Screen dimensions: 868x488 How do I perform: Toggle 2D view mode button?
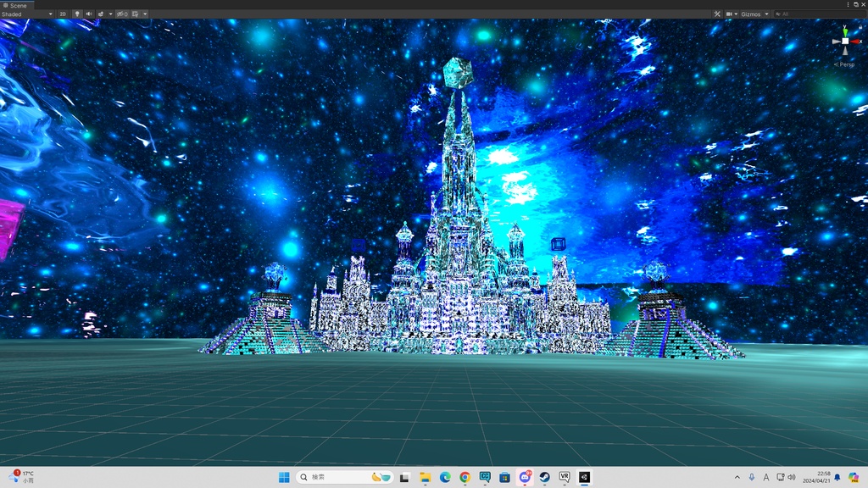(63, 14)
